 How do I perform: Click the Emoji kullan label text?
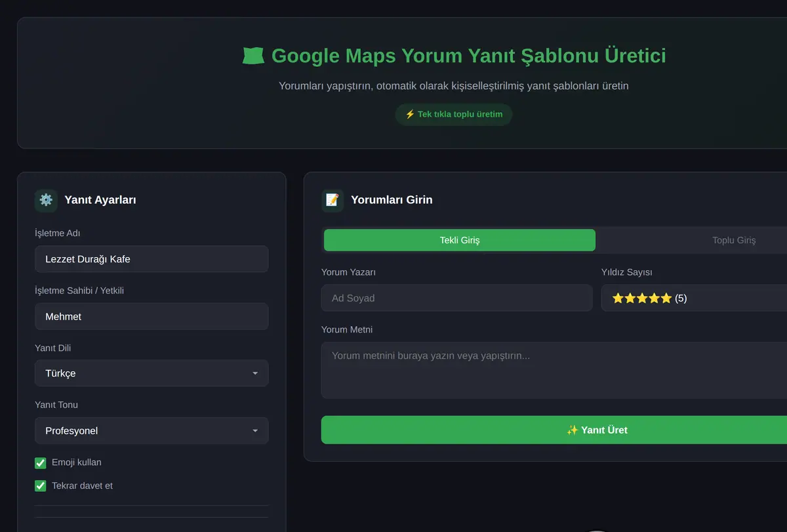click(77, 462)
